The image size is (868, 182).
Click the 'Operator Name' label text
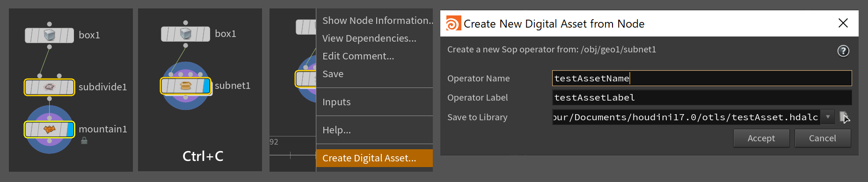479,79
